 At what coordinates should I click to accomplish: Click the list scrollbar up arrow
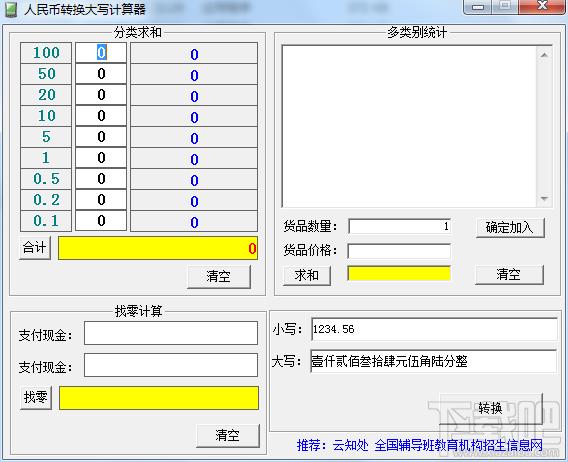click(x=544, y=55)
